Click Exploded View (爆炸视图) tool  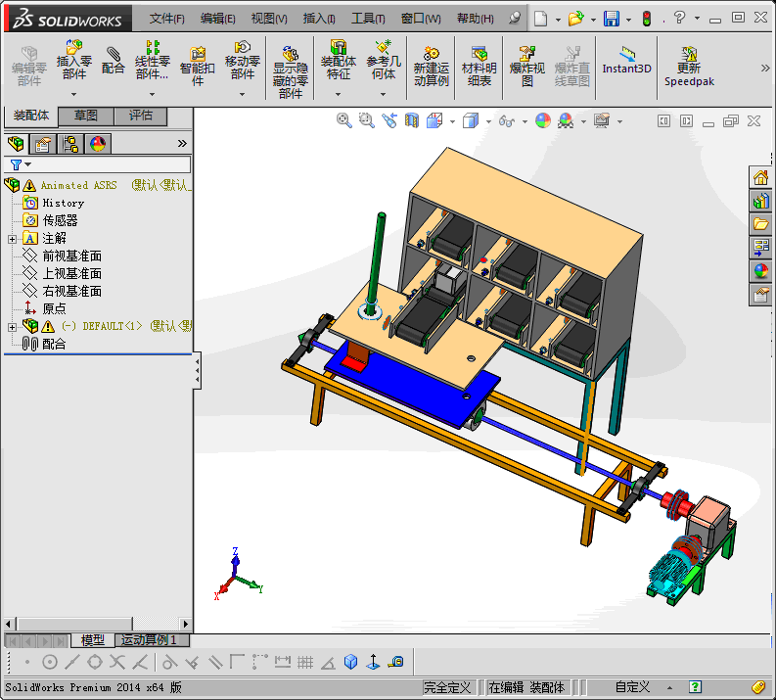527,67
